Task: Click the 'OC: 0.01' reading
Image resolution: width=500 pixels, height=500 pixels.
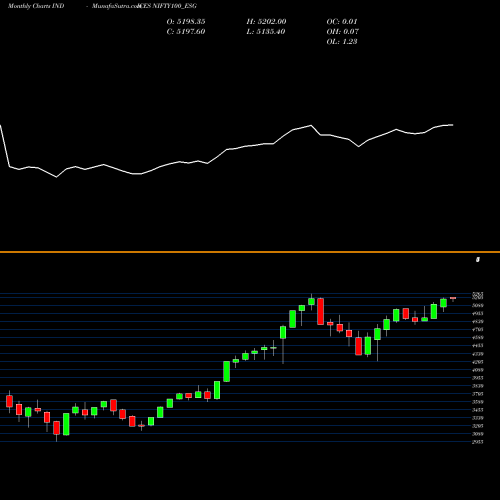Action: [342, 22]
